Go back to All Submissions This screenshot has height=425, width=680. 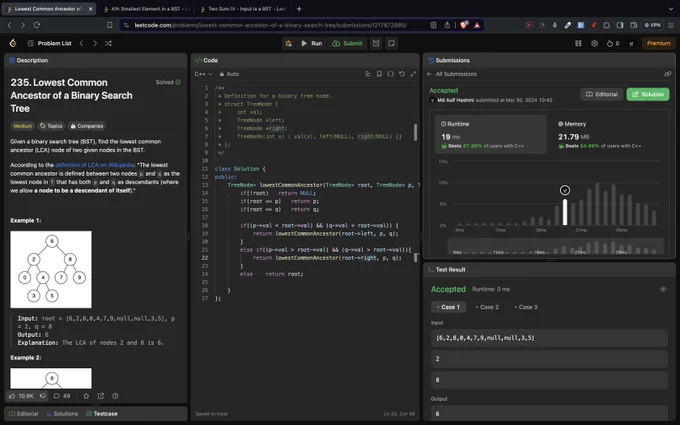click(x=452, y=74)
